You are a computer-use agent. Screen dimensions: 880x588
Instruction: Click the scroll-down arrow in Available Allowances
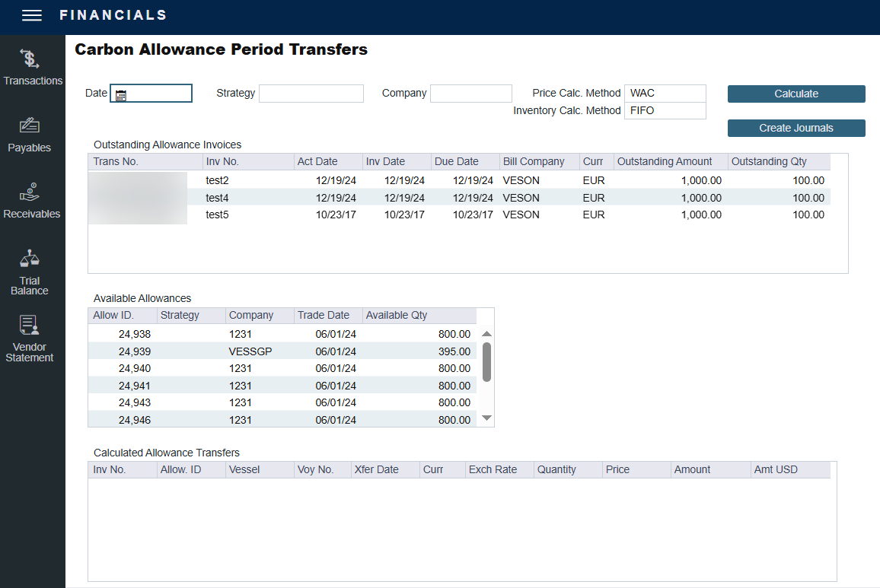click(x=486, y=418)
